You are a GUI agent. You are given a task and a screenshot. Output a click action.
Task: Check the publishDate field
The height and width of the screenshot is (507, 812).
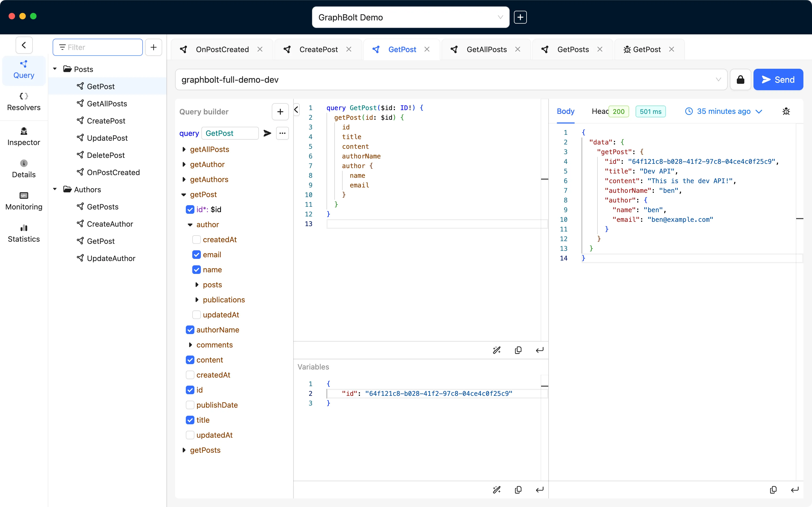coord(190,405)
